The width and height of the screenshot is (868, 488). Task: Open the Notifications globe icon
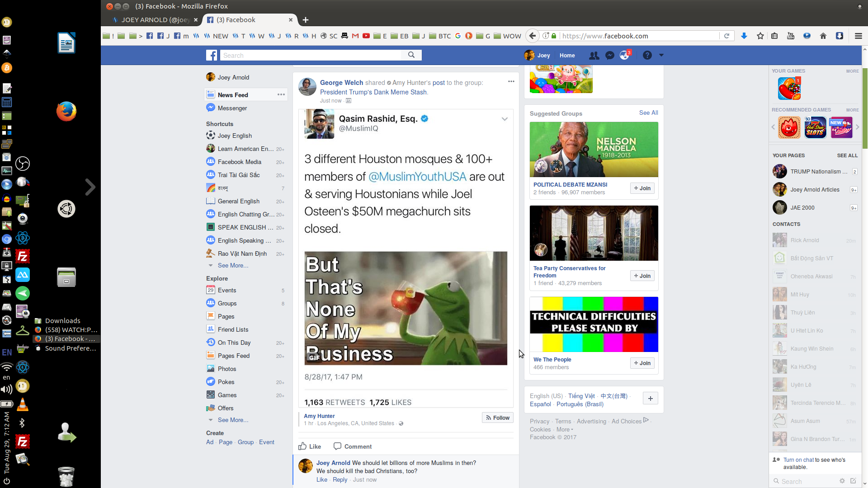point(625,56)
